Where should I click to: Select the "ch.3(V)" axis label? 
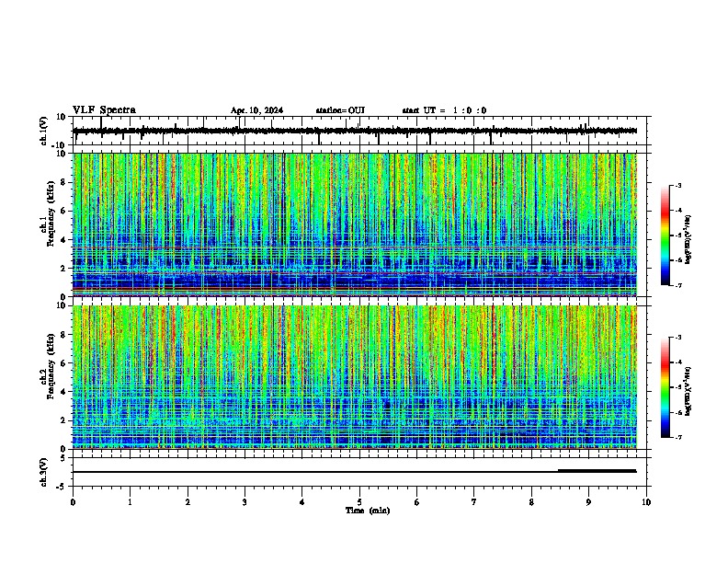click(44, 472)
